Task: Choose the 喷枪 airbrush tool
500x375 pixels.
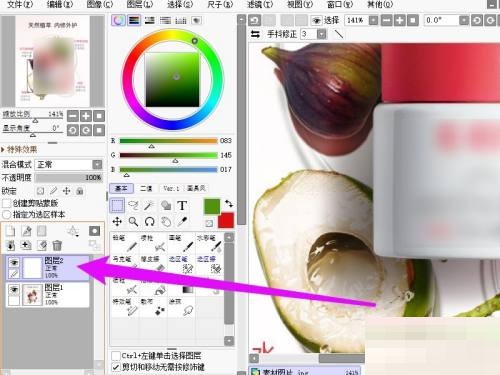Action: 153,243
